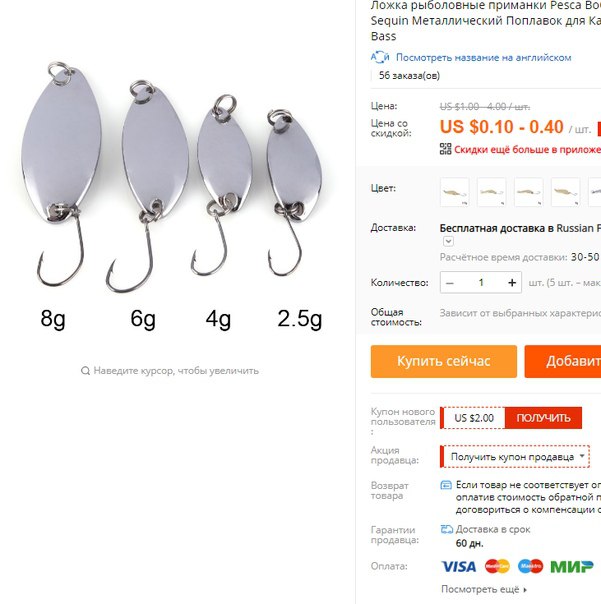The image size is (601, 604).
Task: Click the return policy icon
Action: [x=446, y=485]
